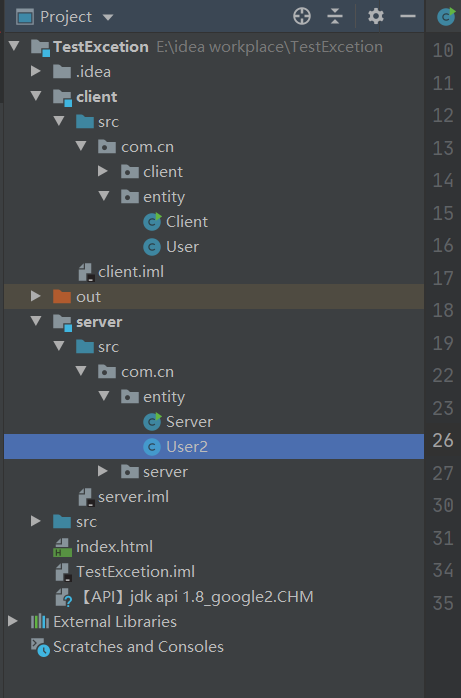
Task: Click the Collapse All icon in Project toolbar
Action: (x=335, y=17)
